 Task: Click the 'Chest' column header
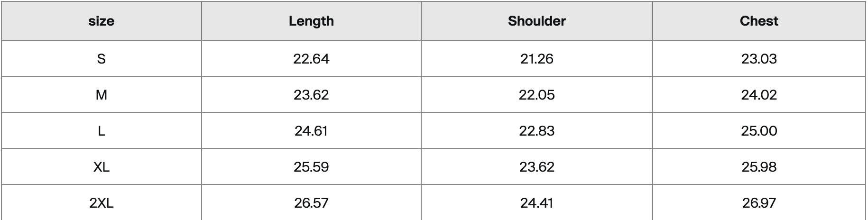(759, 21)
